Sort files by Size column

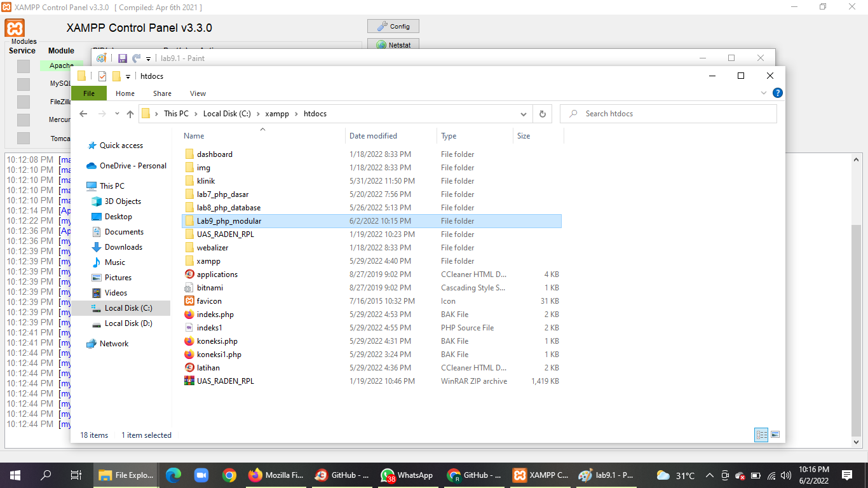pyautogui.click(x=538, y=136)
